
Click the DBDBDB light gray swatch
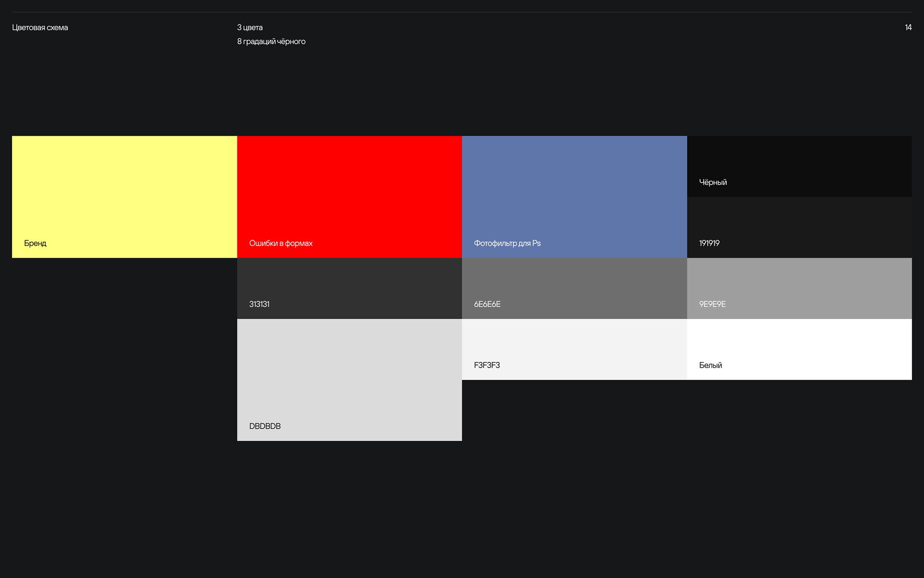click(349, 375)
